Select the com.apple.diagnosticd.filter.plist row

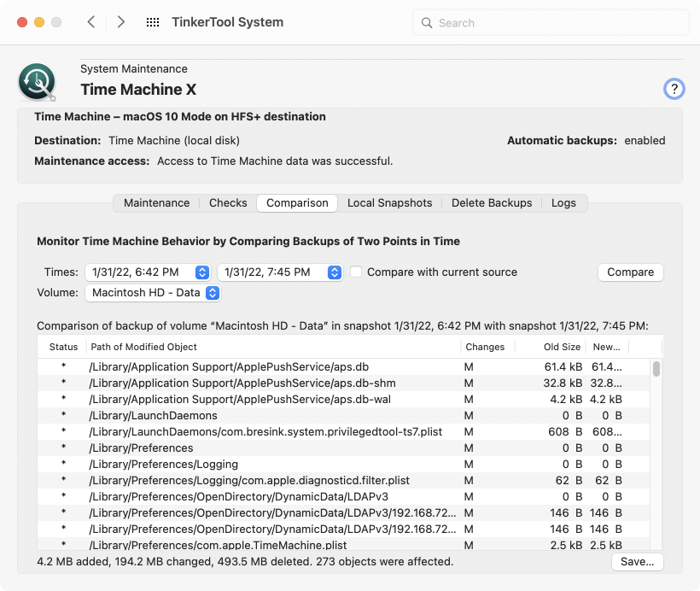[343, 480]
